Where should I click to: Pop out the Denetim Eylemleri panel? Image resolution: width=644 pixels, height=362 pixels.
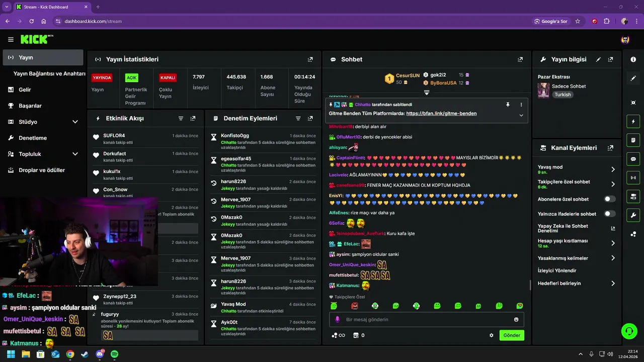(310, 119)
